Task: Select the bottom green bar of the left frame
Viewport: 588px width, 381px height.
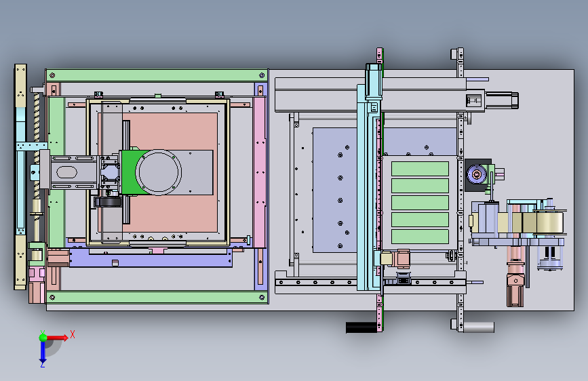Action: 157,298
